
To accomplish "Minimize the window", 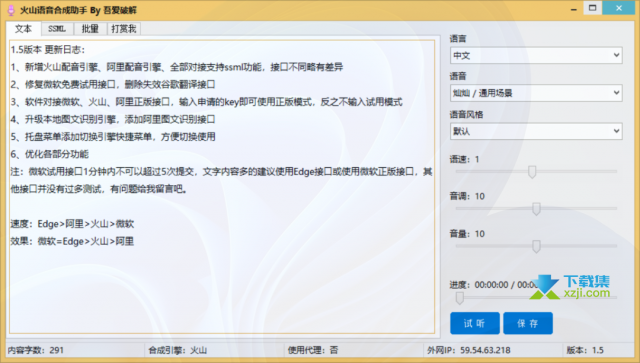I will (x=574, y=9).
